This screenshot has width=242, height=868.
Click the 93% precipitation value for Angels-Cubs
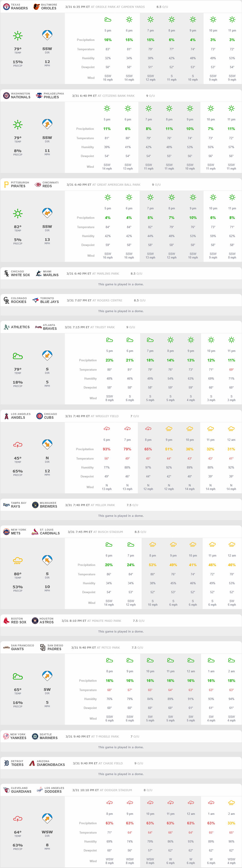click(107, 449)
